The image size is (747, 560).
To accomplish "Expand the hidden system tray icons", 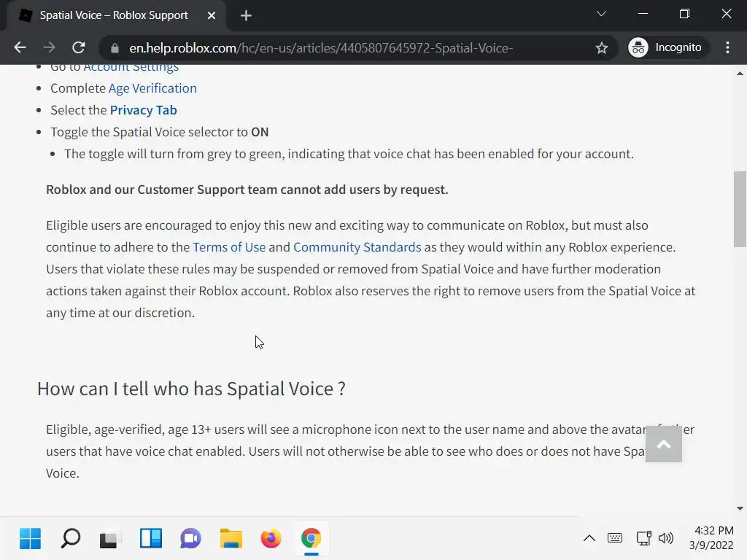I will coord(589,539).
